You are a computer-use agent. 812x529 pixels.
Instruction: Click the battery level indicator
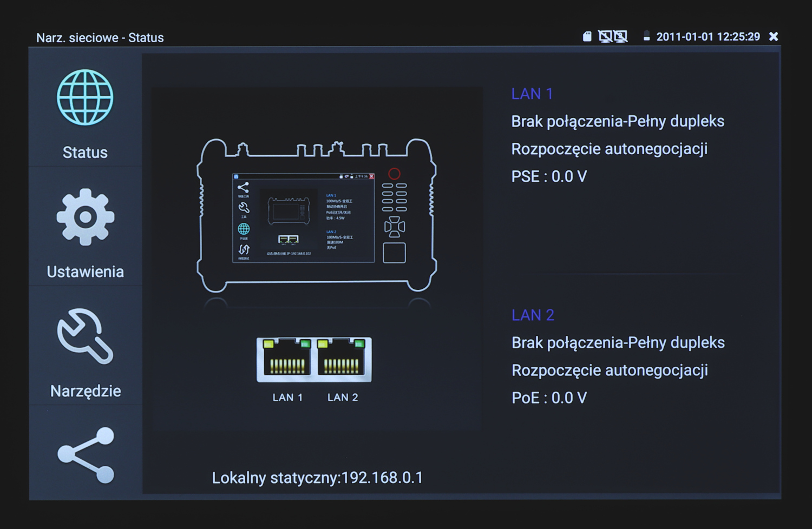[646, 37]
